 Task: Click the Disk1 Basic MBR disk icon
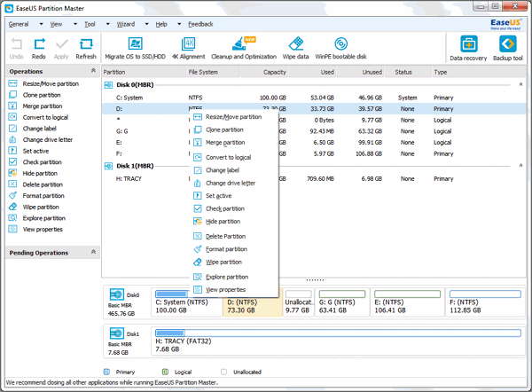[x=117, y=333]
